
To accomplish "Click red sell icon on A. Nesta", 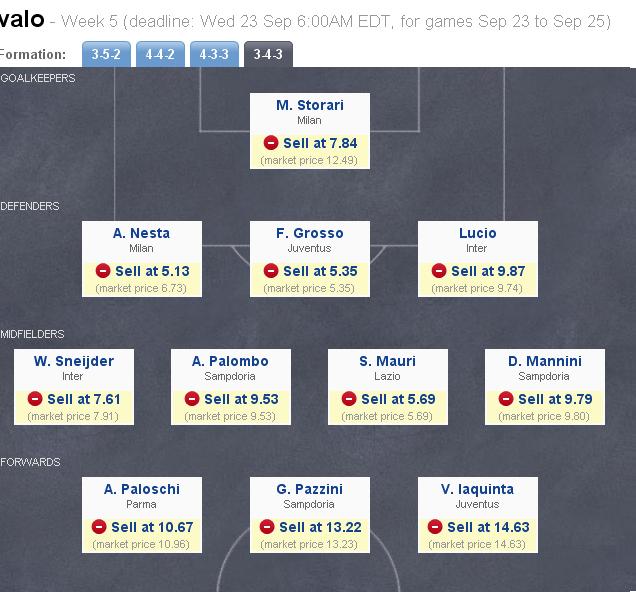I will tap(102, 271).
